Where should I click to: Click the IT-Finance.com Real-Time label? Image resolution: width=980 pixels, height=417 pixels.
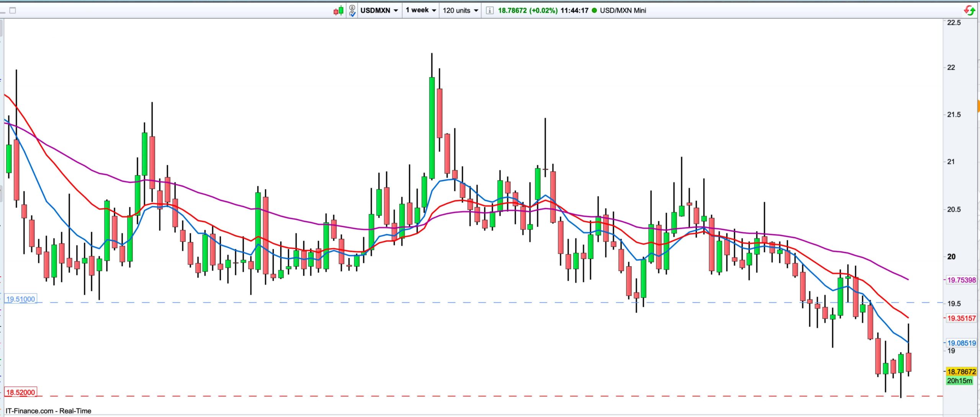pos(49,411)
